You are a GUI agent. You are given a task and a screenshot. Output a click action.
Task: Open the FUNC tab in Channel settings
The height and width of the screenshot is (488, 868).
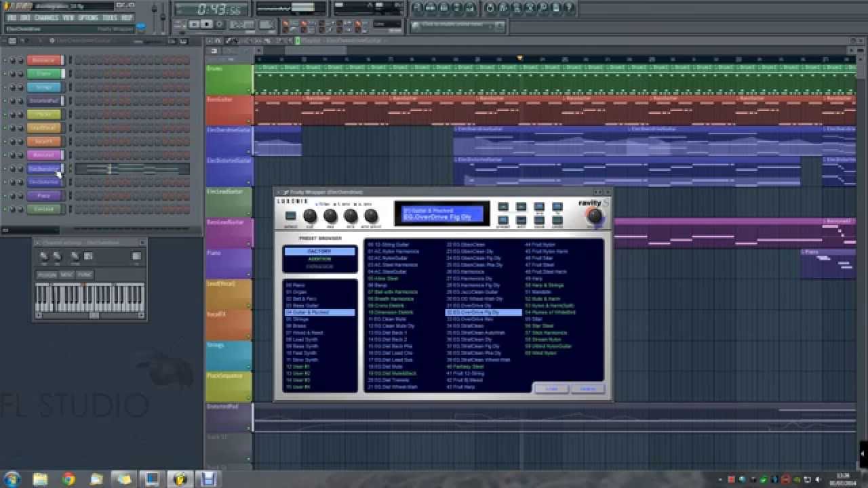84,274
